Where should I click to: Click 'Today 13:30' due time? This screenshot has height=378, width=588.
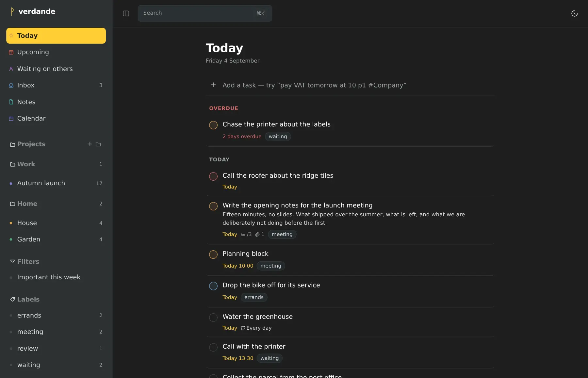coord(238,358)
